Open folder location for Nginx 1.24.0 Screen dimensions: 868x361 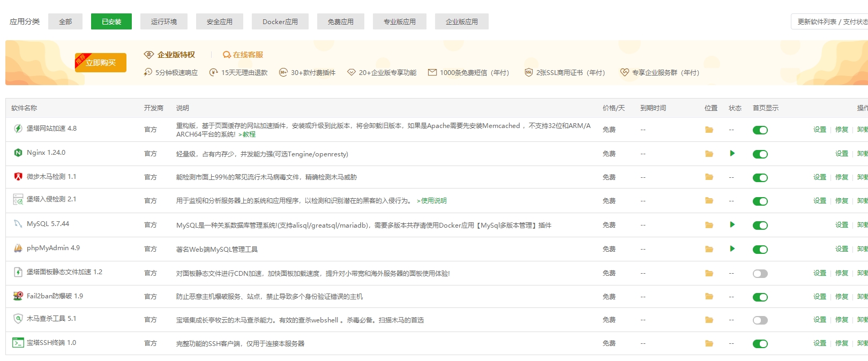tap(709, 154)
